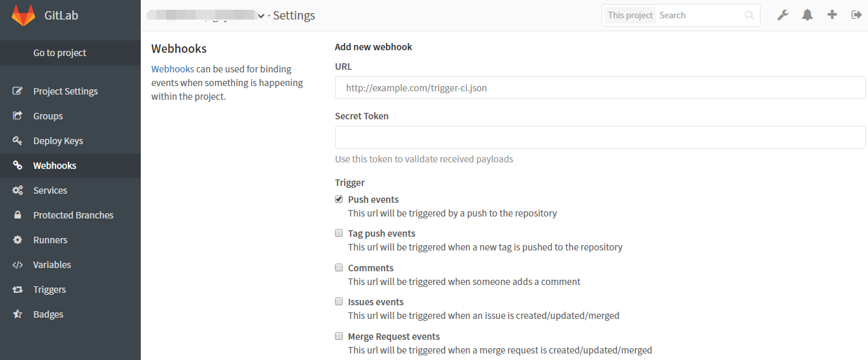This screenshot has width=868, height=360.
Task: Click the GitLab fox logo
Action: pyautogui.click(x=23, y=15)
